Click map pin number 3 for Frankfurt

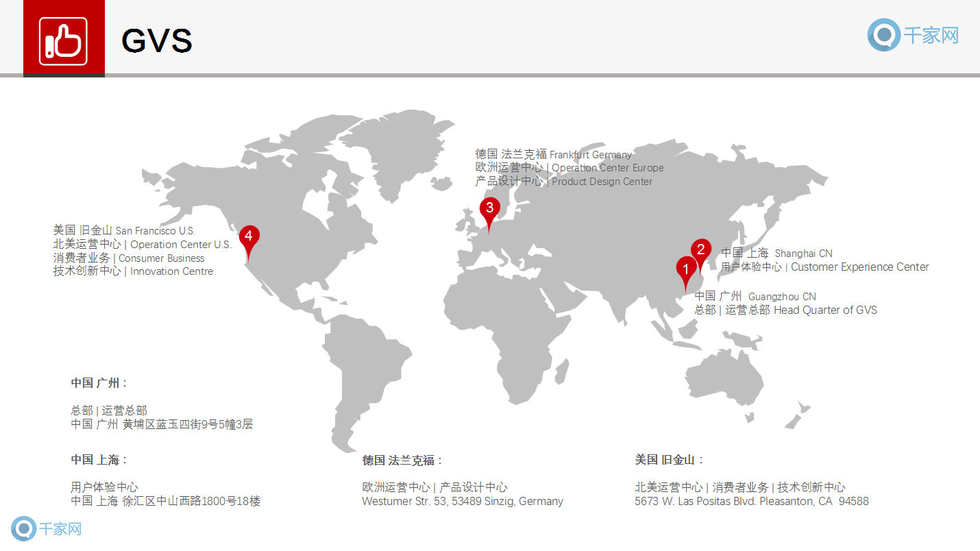point(489,208)
